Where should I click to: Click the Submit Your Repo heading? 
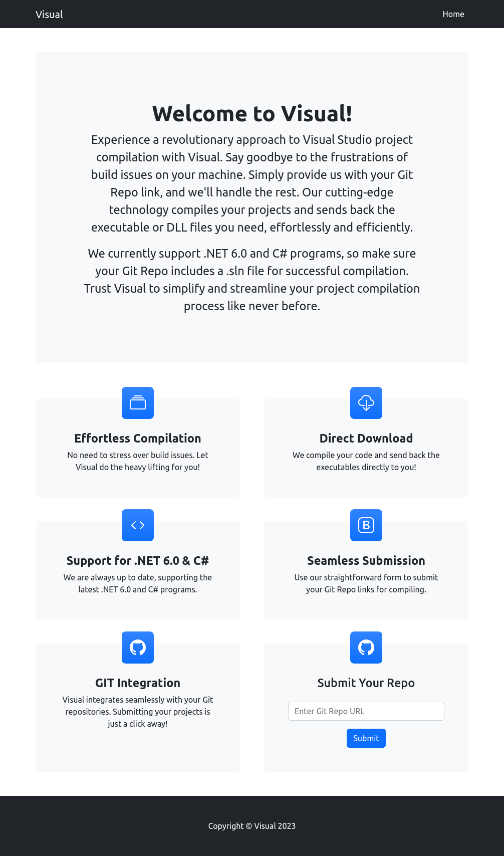(x=366, y=683)
